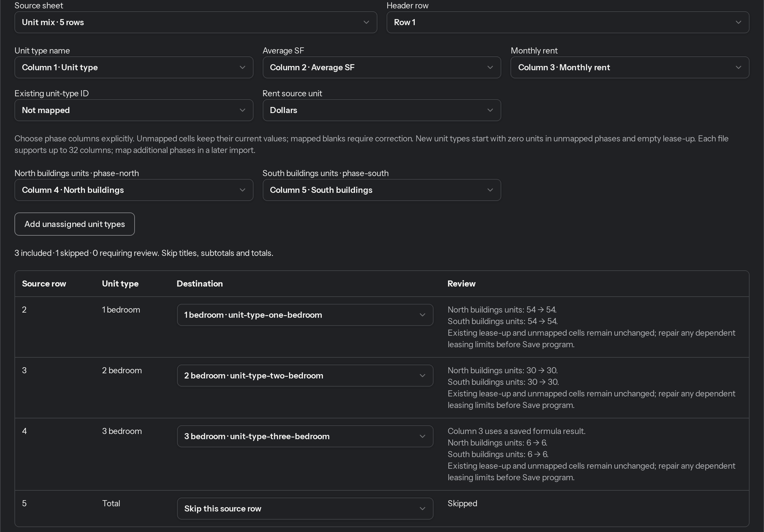Click 'North buildings units: 6 → 6.' text
The height and width of the screenshot is (532, 764).
(497, 443)
